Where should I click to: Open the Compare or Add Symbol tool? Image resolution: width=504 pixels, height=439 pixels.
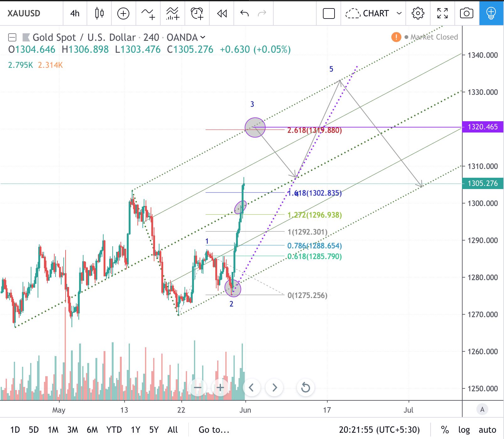pyautogui.click(x=123, y=13)
